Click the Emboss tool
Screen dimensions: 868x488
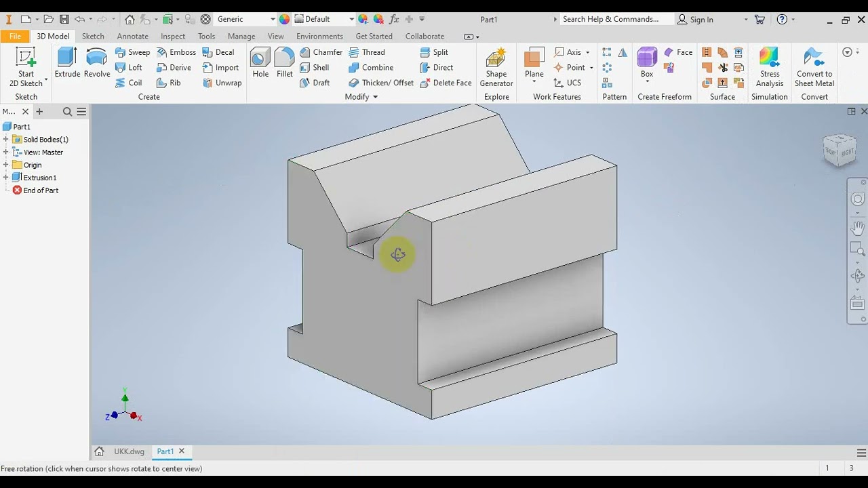[x=176, y=52]
